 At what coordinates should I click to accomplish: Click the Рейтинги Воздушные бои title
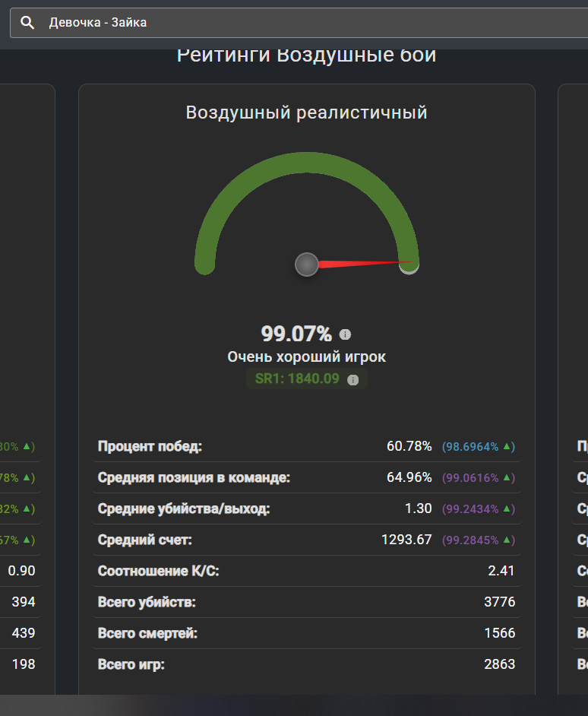tap(306, 55)
